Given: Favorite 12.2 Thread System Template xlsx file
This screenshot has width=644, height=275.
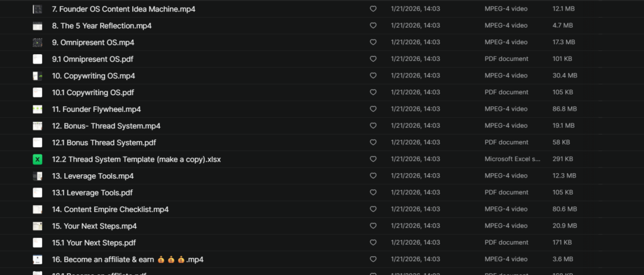Looking at the screenshot, I should pyautogui.click(x=373, y=159).
